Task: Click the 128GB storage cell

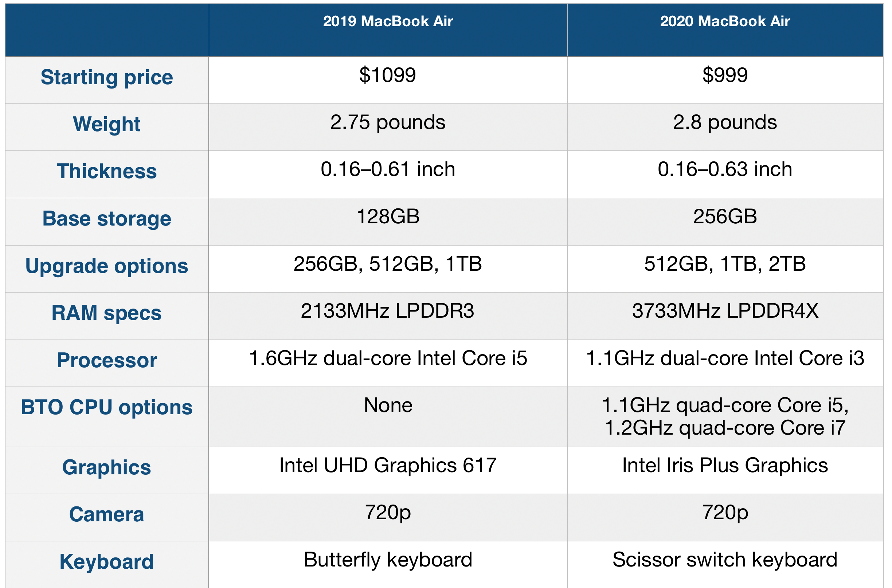Action: click(388, 217)
